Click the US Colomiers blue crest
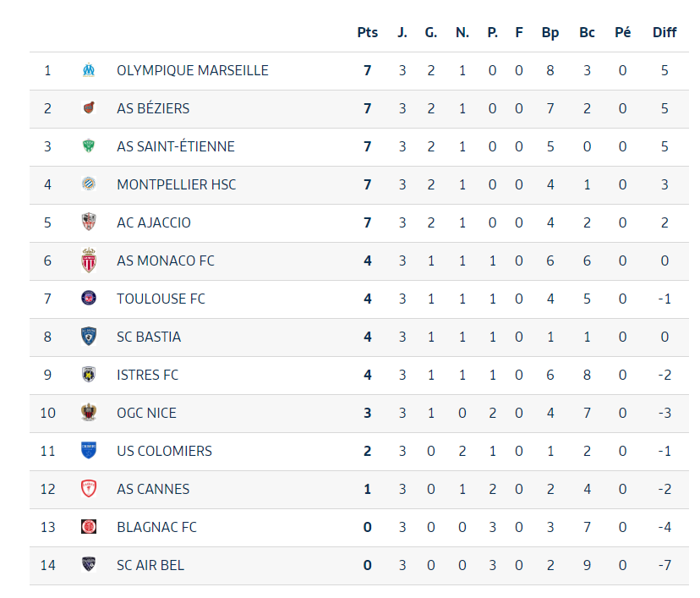Viewport: 700px width, 598px height. [89, 451]
